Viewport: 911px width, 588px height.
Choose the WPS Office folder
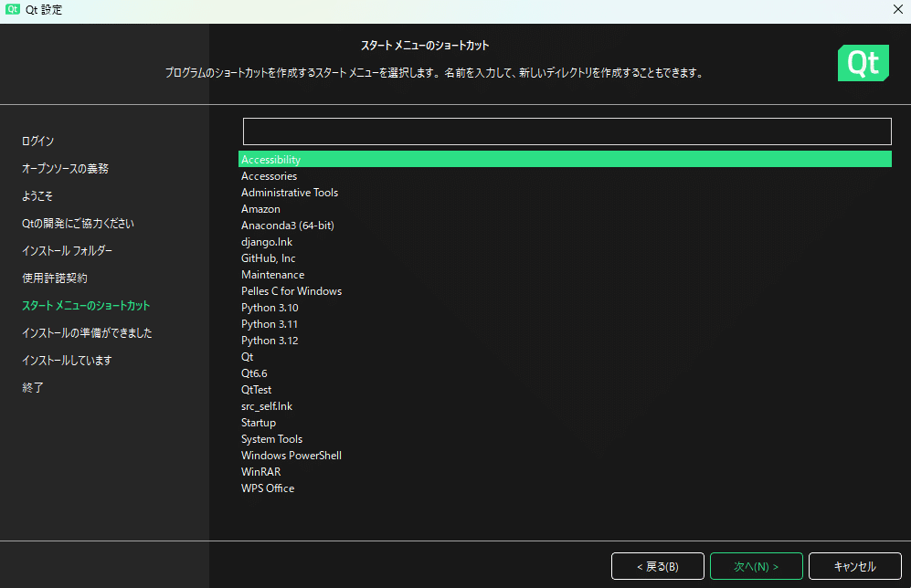[565, 488]
